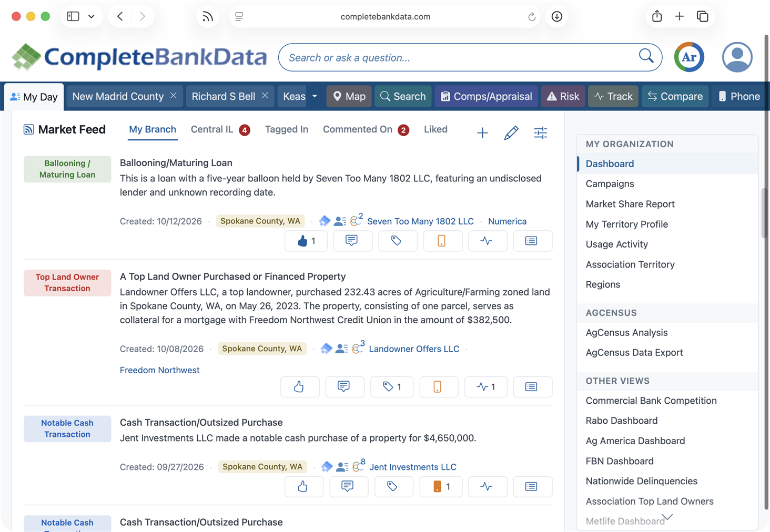The width and height of the screenshot is (770, 532).
Task: Like the Jent Investments LLC post
Action: point(303,486)
